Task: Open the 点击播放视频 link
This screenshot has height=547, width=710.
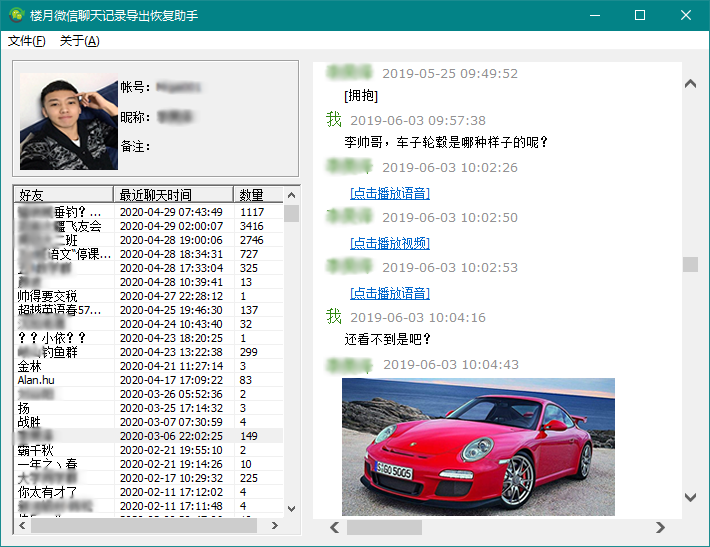Action: (389, 243)
